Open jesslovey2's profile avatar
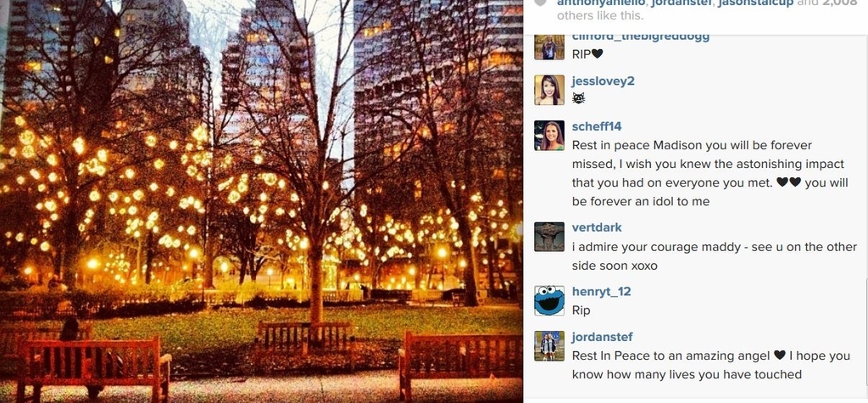This screenshot has height=403, width=868. 549,90
